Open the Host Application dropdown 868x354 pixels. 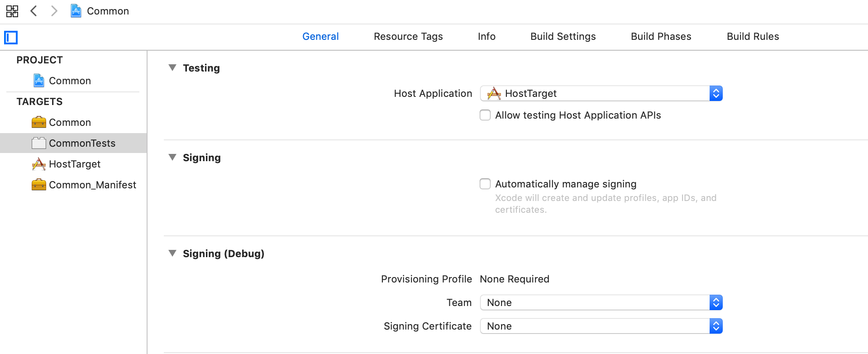pos(601,93)
